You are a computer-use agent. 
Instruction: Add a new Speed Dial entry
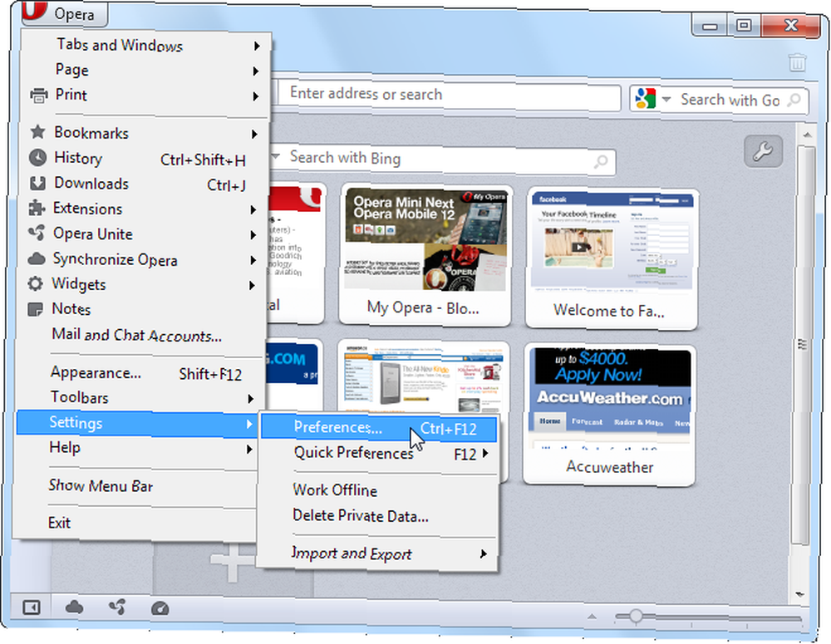click(232, 561)
